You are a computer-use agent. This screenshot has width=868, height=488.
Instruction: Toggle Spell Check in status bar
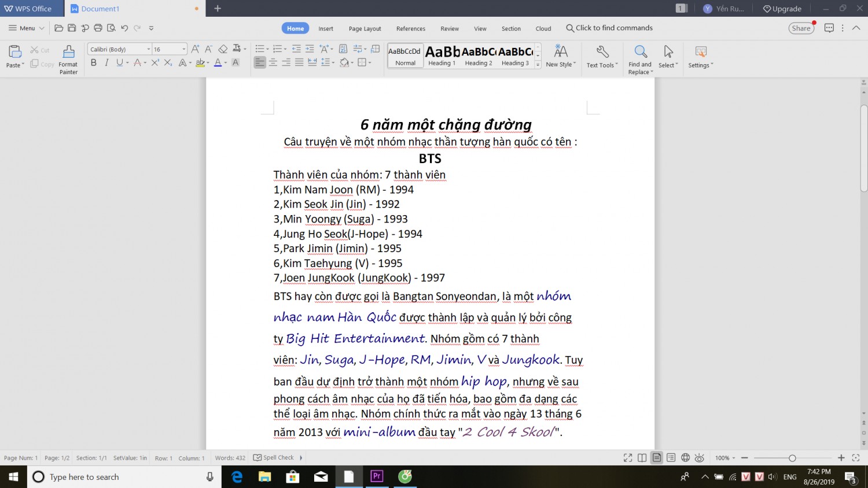tap(274, 457)
